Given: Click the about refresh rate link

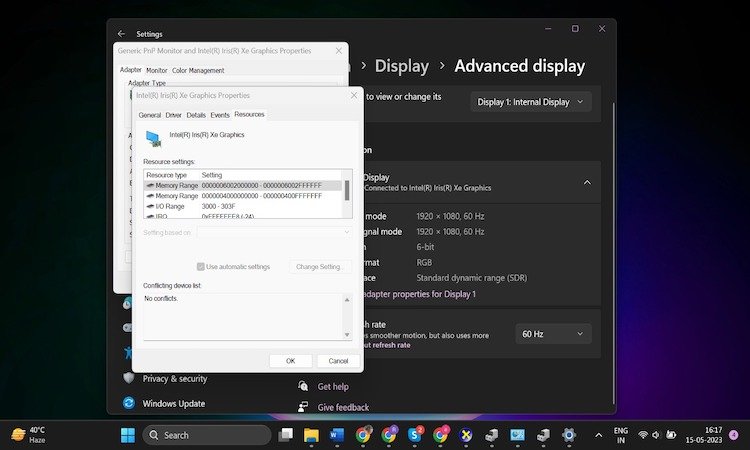Looking at the screenshot, I should pyautogui.click(x=386, y=345).
